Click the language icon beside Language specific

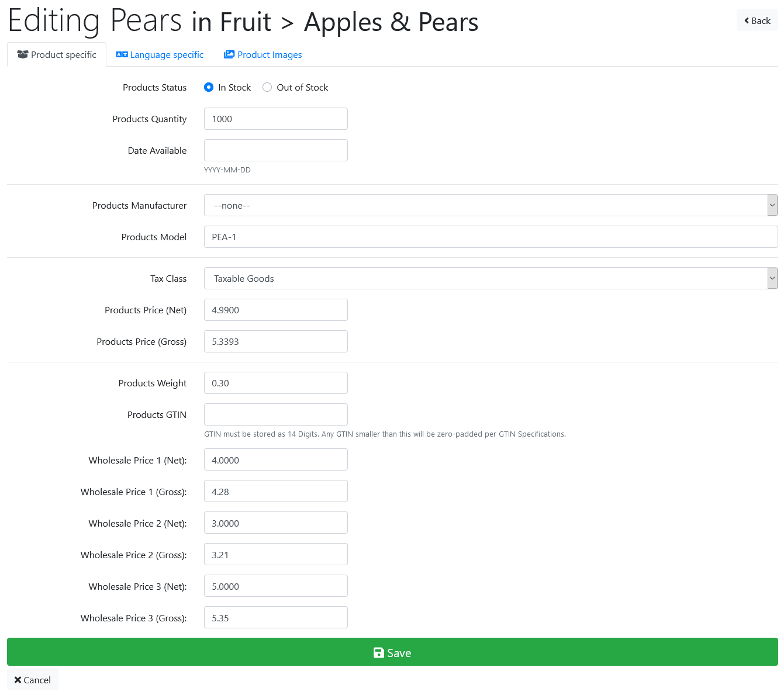pyautogui.click(x=122, y=54)
